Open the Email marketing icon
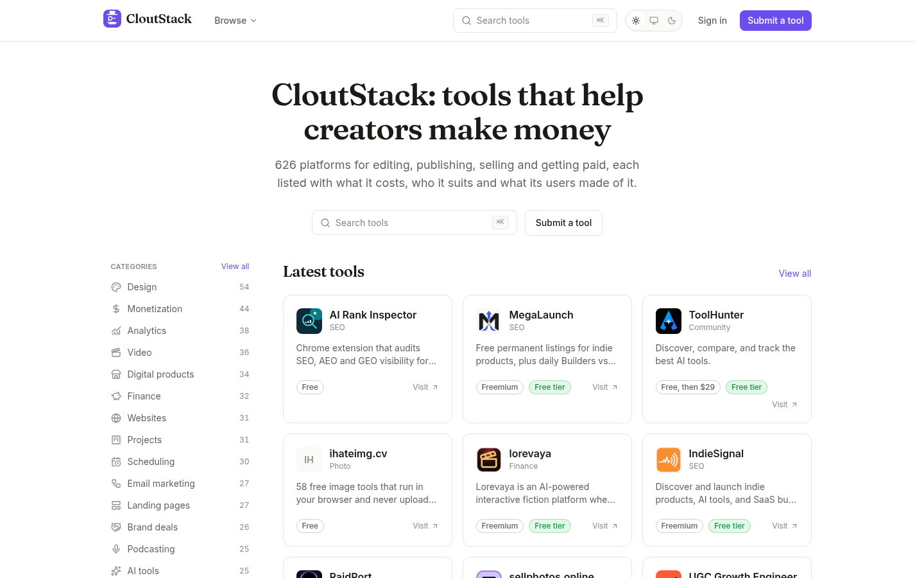The height and width of the screenshot is (578, 924). (x=116, y=484)
